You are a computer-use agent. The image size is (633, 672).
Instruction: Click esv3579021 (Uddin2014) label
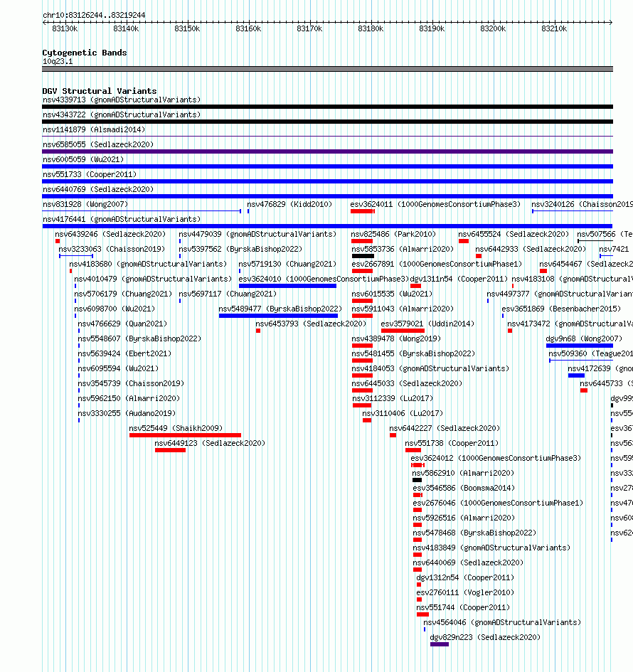[x=427, y=324]
